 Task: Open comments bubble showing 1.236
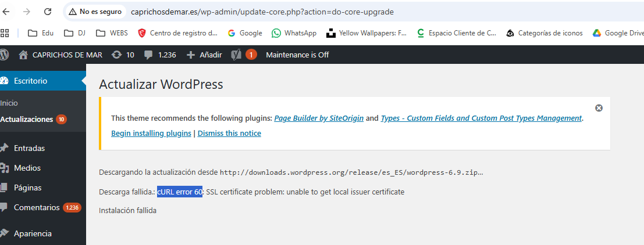click(159, 55)
